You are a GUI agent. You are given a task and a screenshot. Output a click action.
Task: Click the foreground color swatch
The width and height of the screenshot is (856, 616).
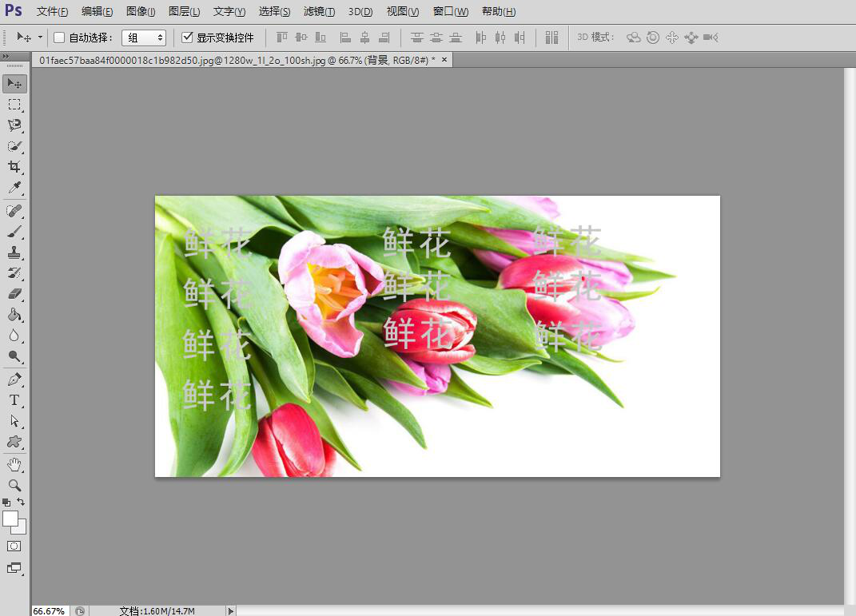pyautogui.click(x=10, y=519)
